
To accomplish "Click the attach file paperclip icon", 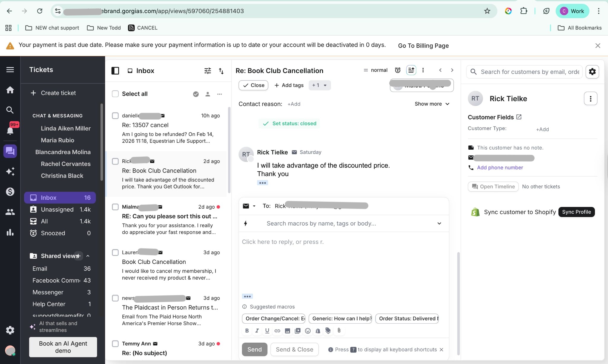I will (339, 330).
